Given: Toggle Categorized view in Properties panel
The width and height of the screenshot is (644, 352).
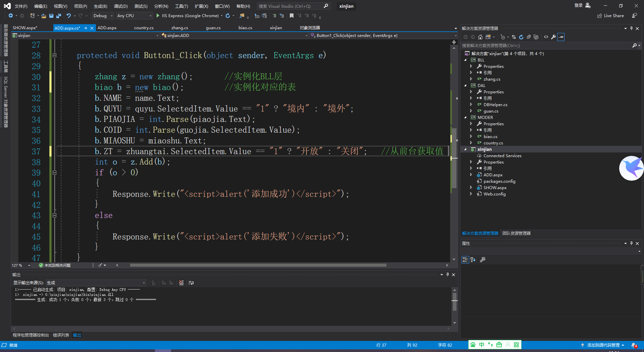Looking at the screenshot, I should 465,260.
